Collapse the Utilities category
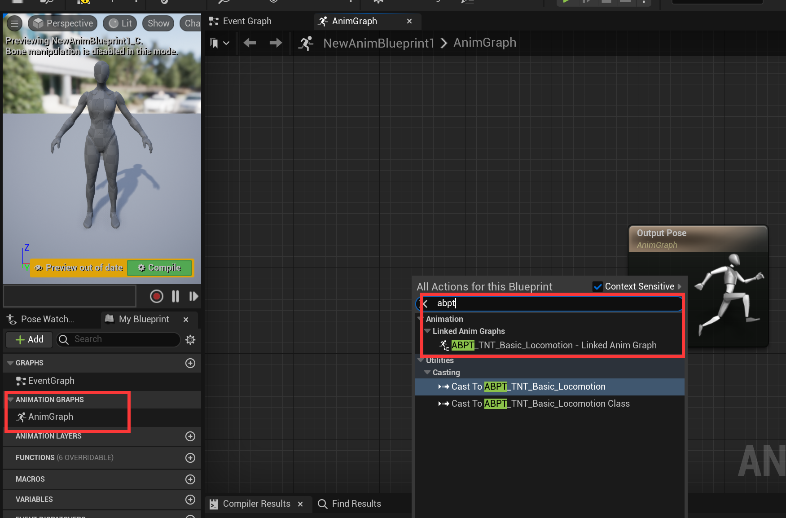Image resolution: width=786 pixels, height=518 pixels. 420,360
